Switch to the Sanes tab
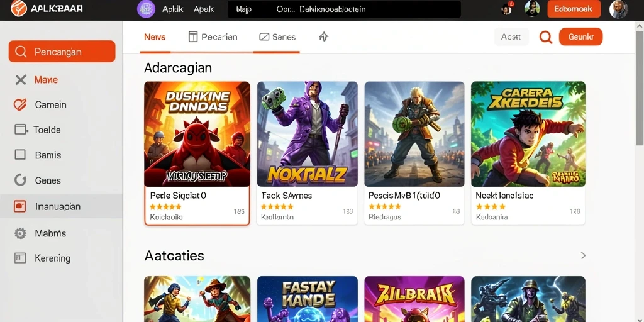Image resolution: width=644 pixels, height=322 pixels. tap(277, 37)
